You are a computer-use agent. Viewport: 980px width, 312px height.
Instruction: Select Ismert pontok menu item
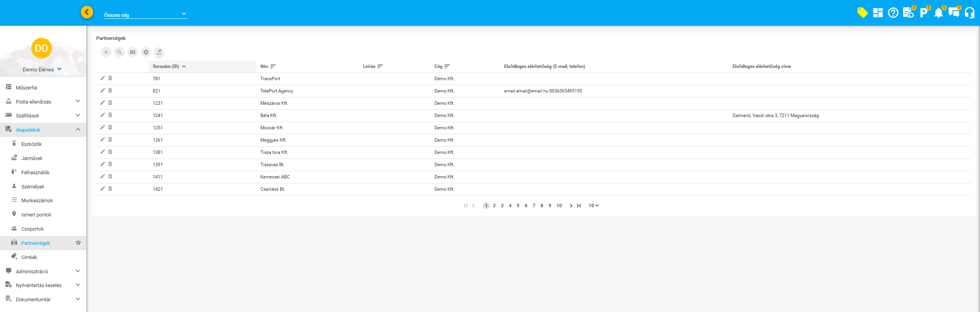(x=36, y=215)
